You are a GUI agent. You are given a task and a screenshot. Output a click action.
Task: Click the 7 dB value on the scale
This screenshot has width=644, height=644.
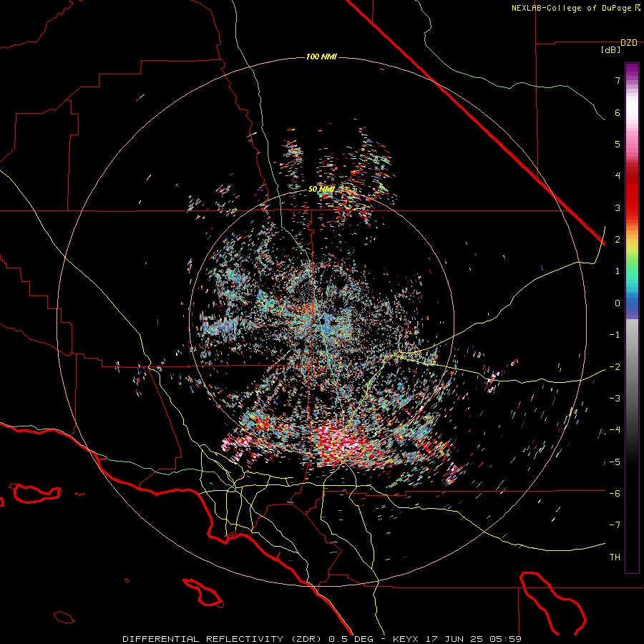click(618, 80)
